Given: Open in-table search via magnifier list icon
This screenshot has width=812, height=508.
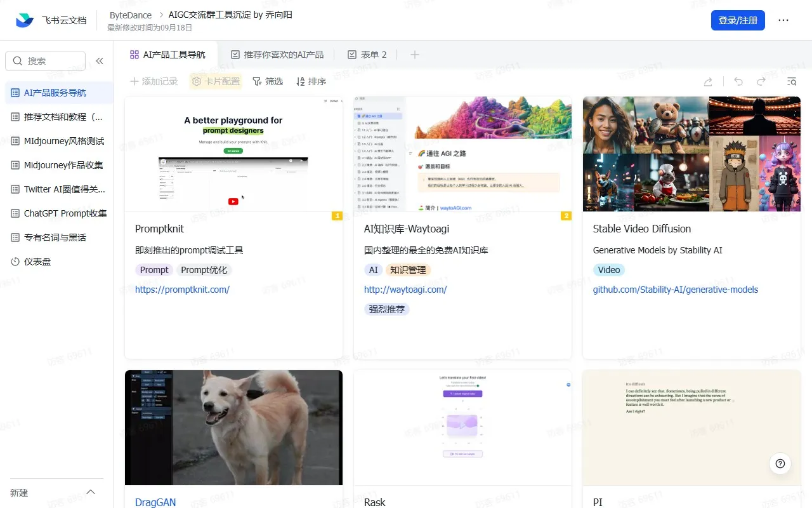Looking at the screenshot, I should click(791, 82).
